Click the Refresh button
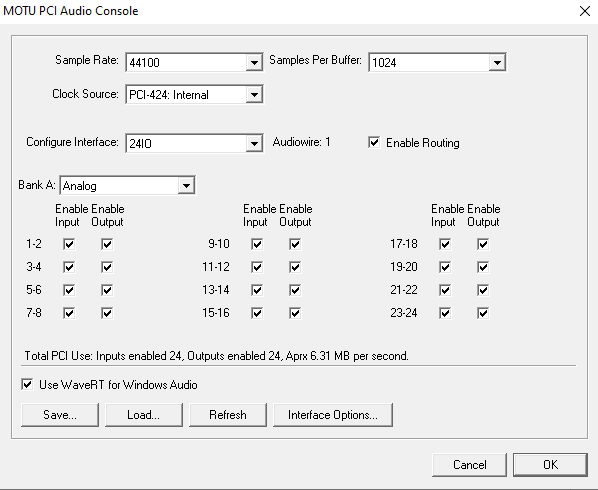Screen dimensions: 598x490 click(228, 414)
